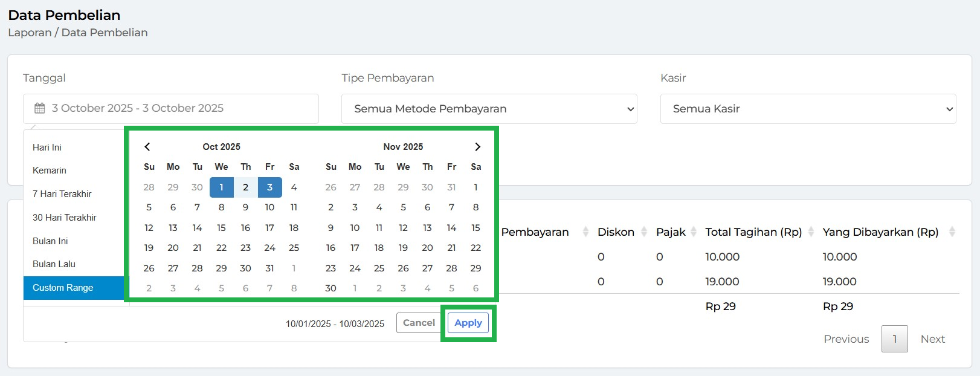Pick Custom Range option

pyautogui.click(x=63, y=288)
